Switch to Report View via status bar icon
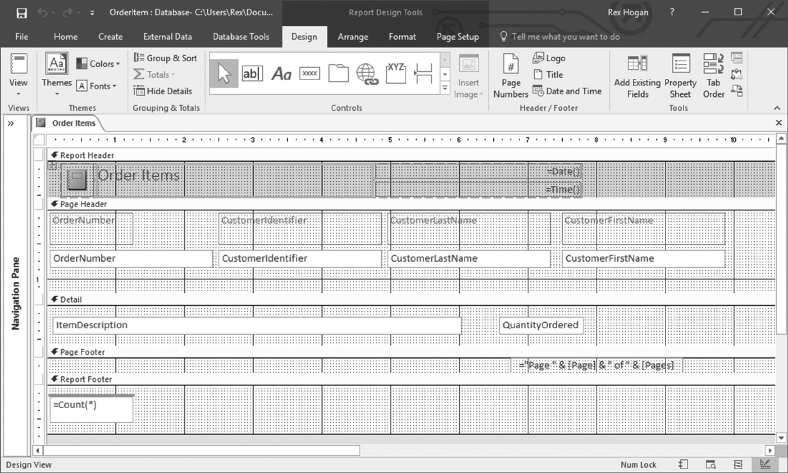This screenshot has width=788, height=473. click(683, 464)
